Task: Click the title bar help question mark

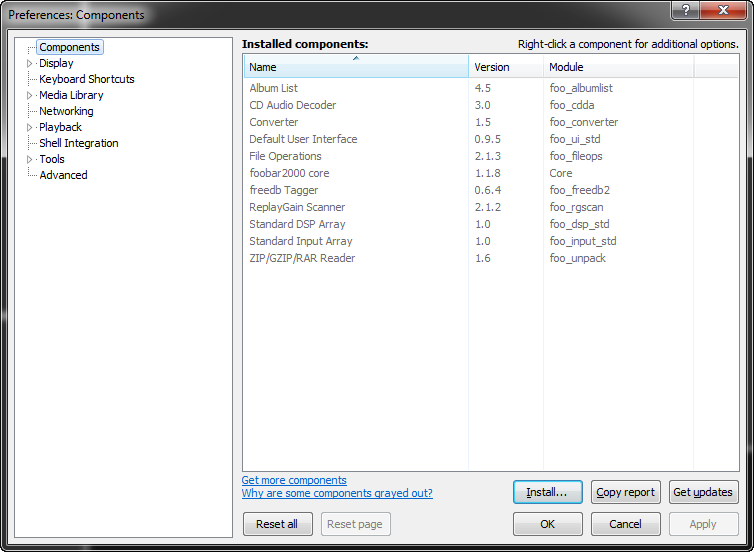Action: (686, 10)
